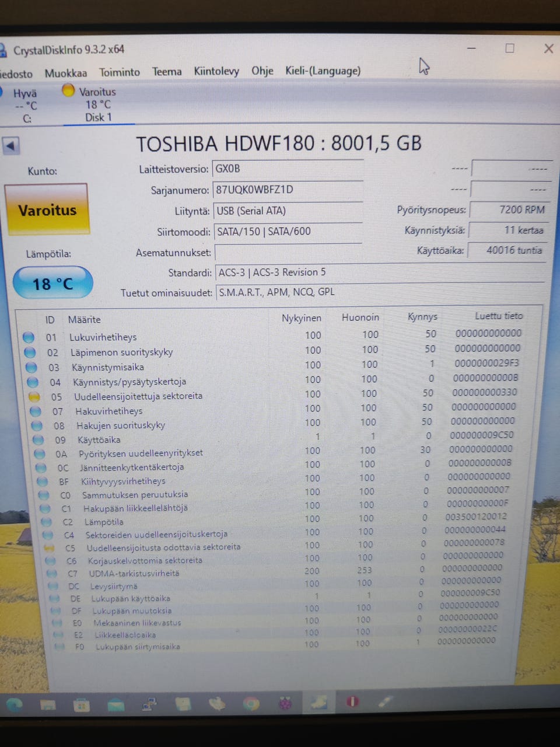Select the Disk 1 tab marked Varoitus

tap(97, 104)
